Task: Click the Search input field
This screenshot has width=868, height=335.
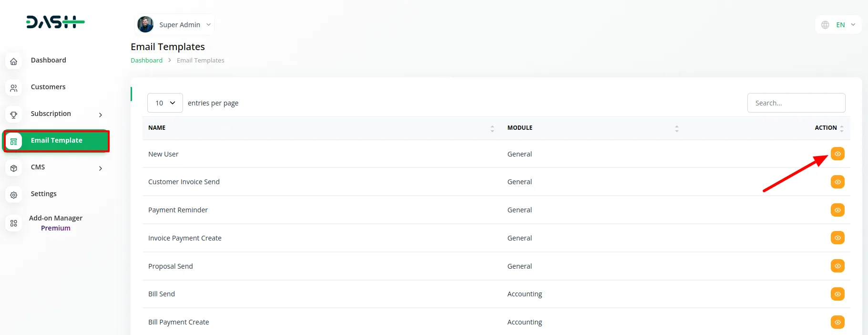Action: coord(796,103)
